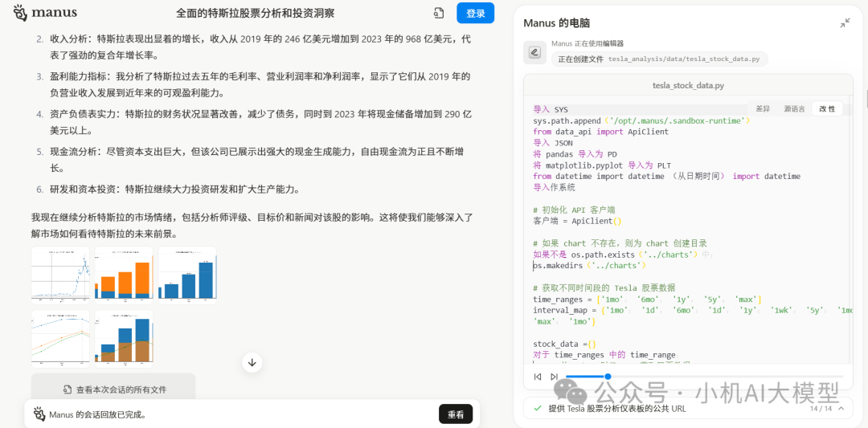Image resolution: width=868 pixels, height=428 pixels.
Task: Click the code line os.makedirs('../charts')
Action: (590, 266)
